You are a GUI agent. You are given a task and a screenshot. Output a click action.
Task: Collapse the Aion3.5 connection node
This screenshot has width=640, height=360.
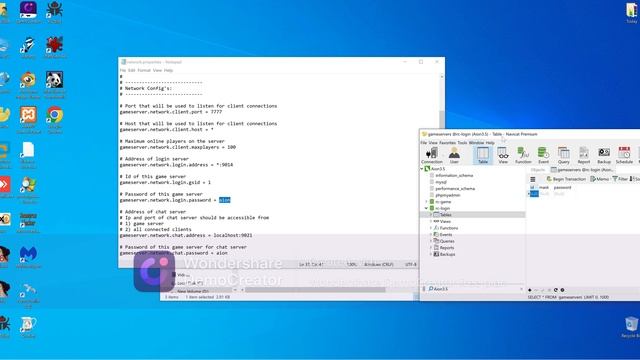422,169
